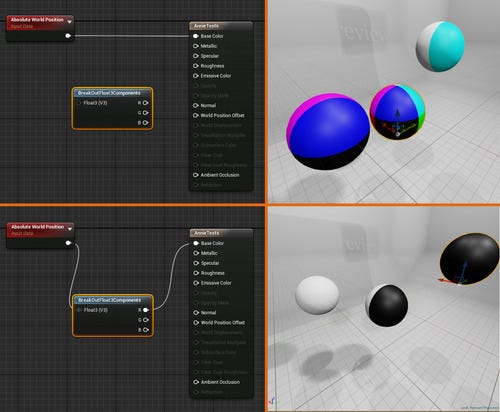The height and width of the screenshot is (412, 500).
Task: Select the Absolute World Position node title, upper graph
Action: pyautogui.click(x=37, y=20)
